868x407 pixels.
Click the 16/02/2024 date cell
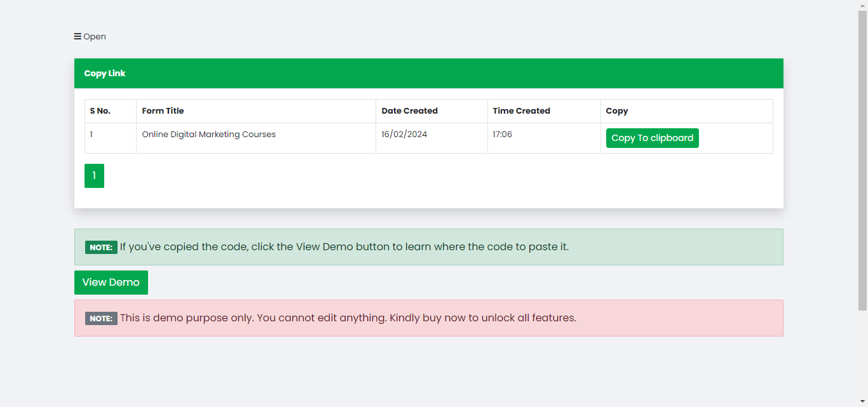[404, 135]
